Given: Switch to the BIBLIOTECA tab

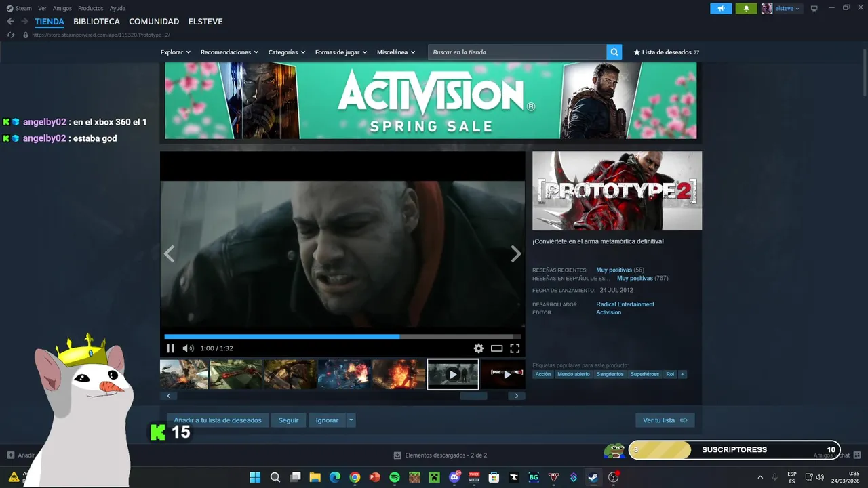Looking at the screenshot, I should [96, 22].
